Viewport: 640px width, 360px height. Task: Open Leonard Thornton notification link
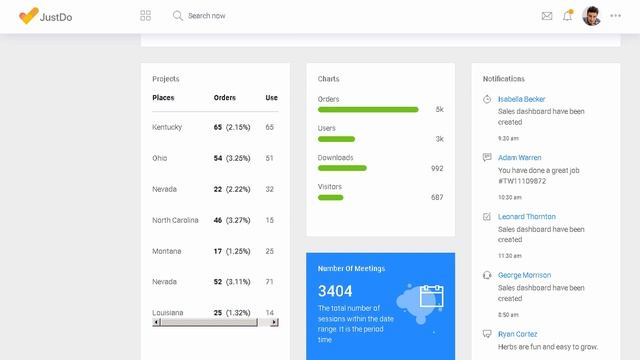[x=527, y=217]
